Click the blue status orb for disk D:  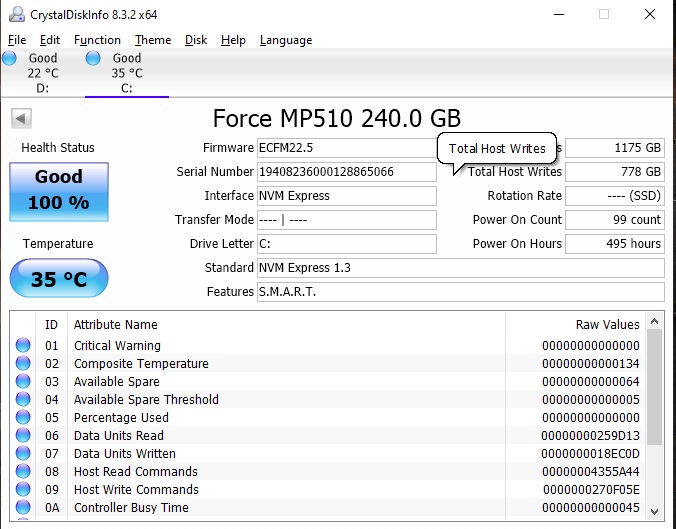(9, 58)
